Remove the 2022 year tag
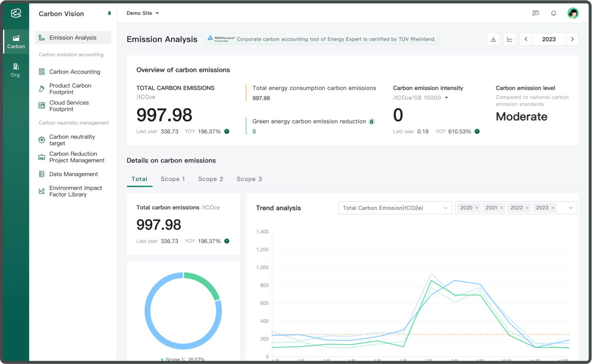Viewport: 592px width, 364px height. pyautogui.click(x=527, y=208)
